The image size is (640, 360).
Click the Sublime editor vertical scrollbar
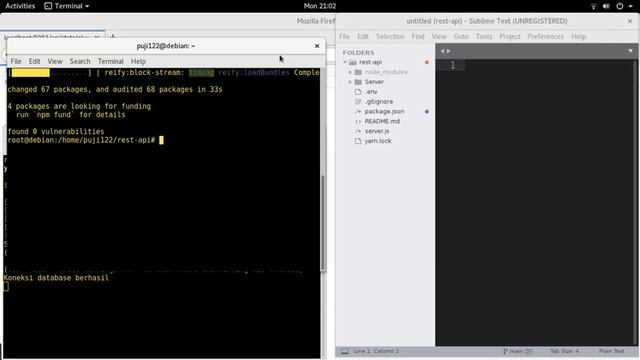(636, 203)
